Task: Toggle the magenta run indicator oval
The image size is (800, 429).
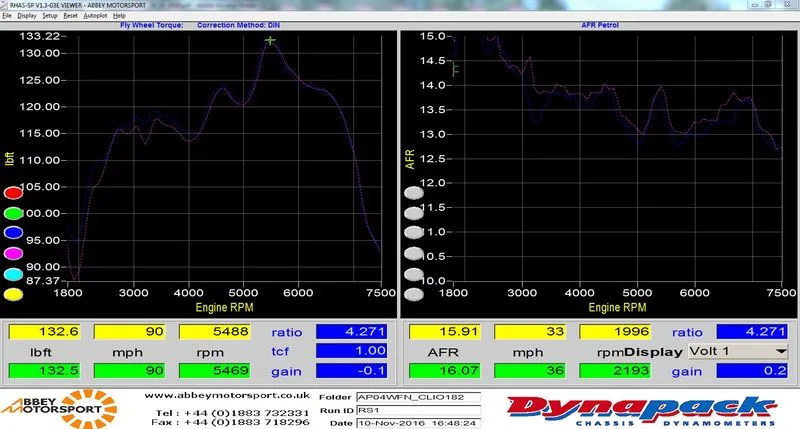Action: 13,254
